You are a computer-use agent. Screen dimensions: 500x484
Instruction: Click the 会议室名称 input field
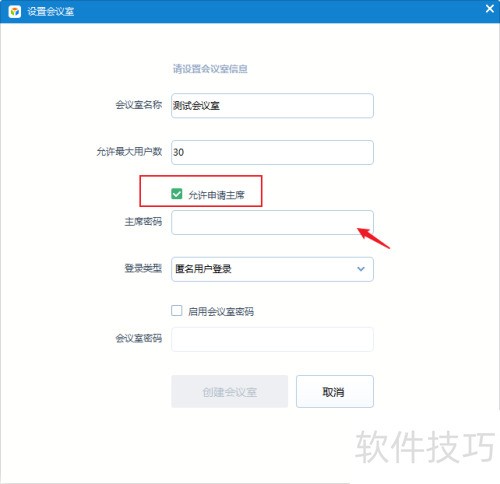pyautogui.click(x=272, y=106)
